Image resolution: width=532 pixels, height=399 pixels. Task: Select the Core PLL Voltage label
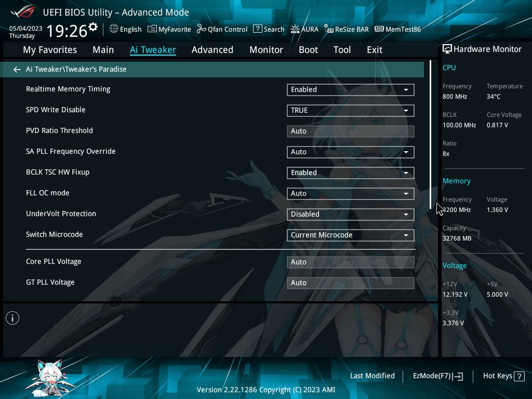[x=54, y=262]
